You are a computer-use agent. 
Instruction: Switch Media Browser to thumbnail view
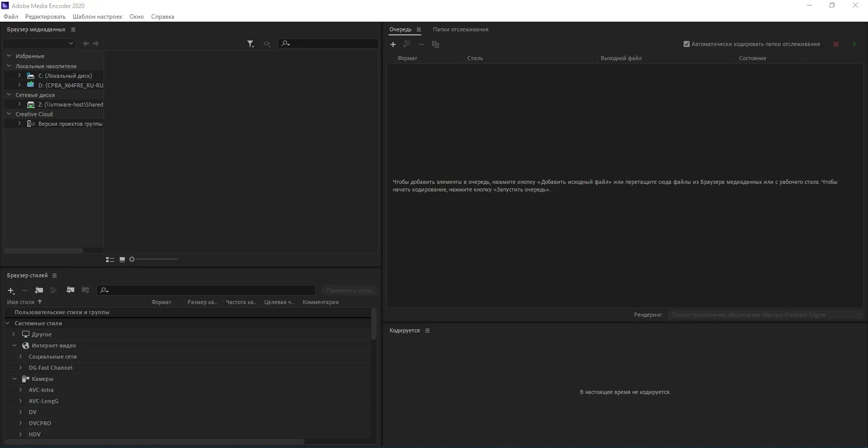(122, 259)
